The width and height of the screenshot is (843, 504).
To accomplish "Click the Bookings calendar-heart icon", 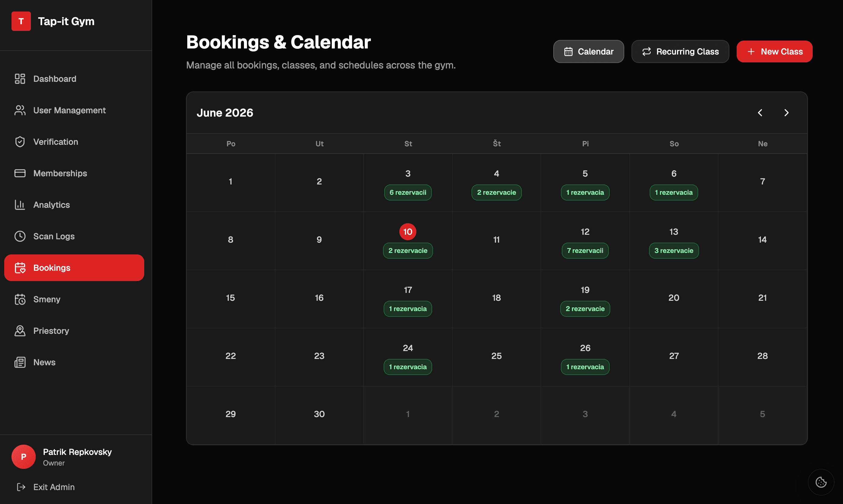I will tap(20, 268).
